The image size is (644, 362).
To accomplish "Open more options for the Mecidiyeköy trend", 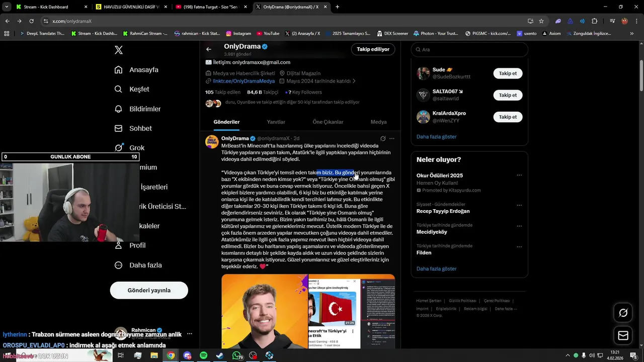I will coord(519,226).
